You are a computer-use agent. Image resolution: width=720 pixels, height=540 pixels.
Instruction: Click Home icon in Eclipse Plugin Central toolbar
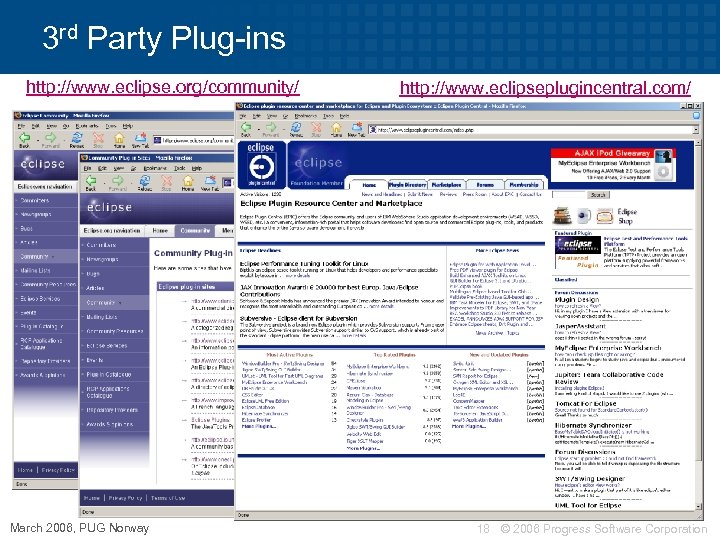click(337, 128)
